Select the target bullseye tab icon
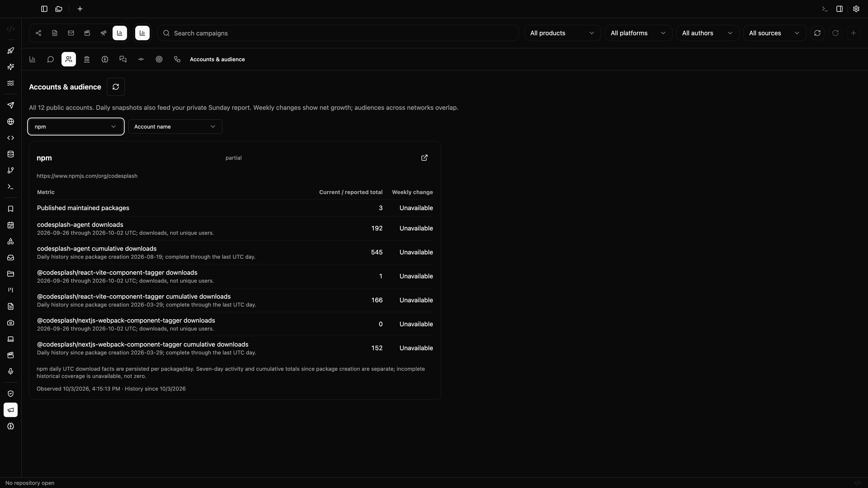 click(x=159, y=59)
